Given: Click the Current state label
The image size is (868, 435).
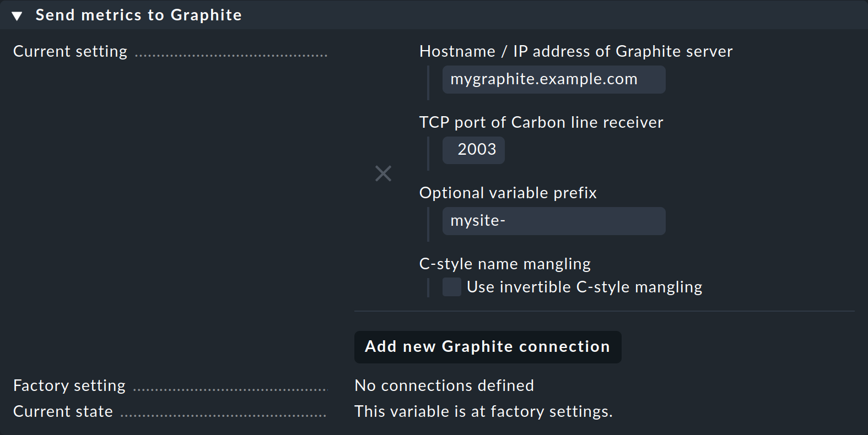Looking at the screenshot, I should pyautogui.click(x=63, y=411).
